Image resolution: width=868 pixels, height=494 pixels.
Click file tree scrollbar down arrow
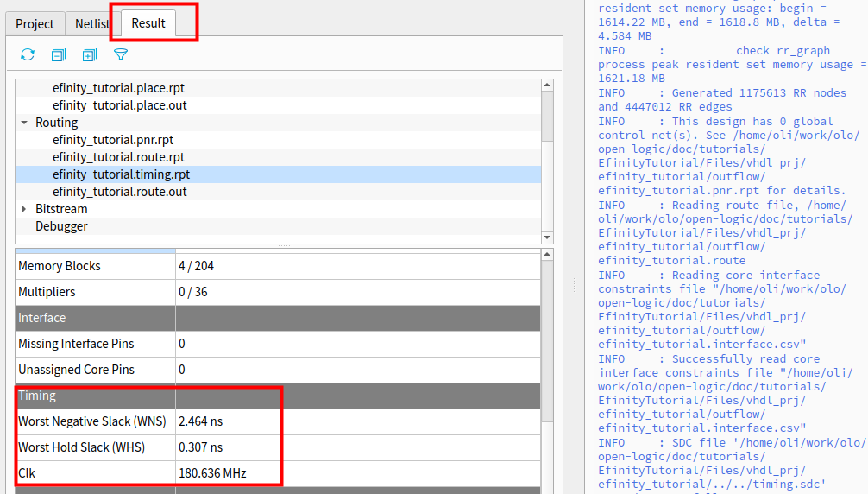click(x=547, y=237)
